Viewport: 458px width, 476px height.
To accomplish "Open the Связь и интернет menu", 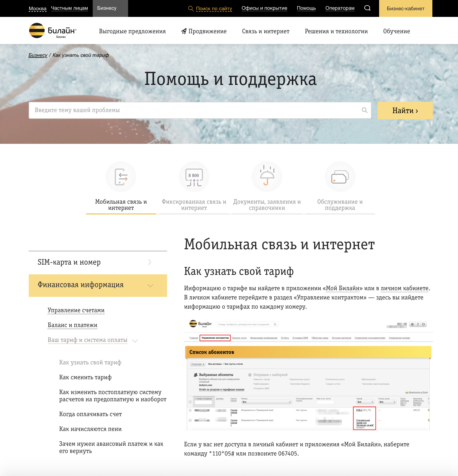I will coord(265,31).
